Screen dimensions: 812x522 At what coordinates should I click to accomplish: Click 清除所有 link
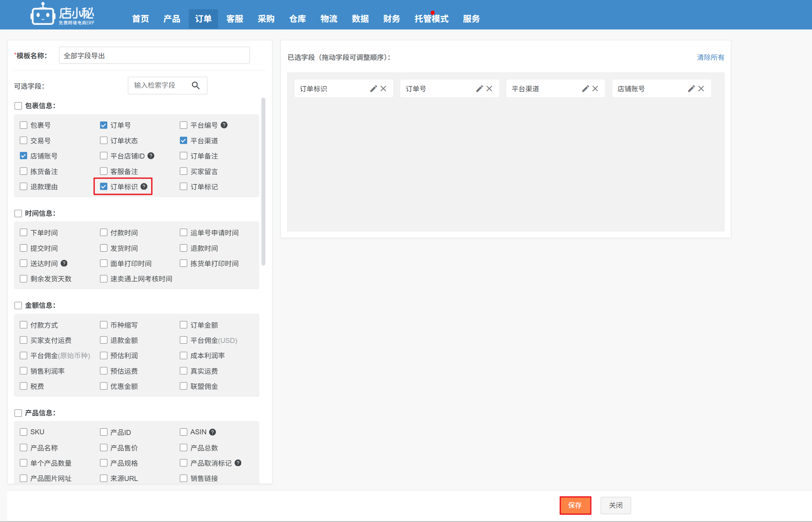(x=710, y=57)
